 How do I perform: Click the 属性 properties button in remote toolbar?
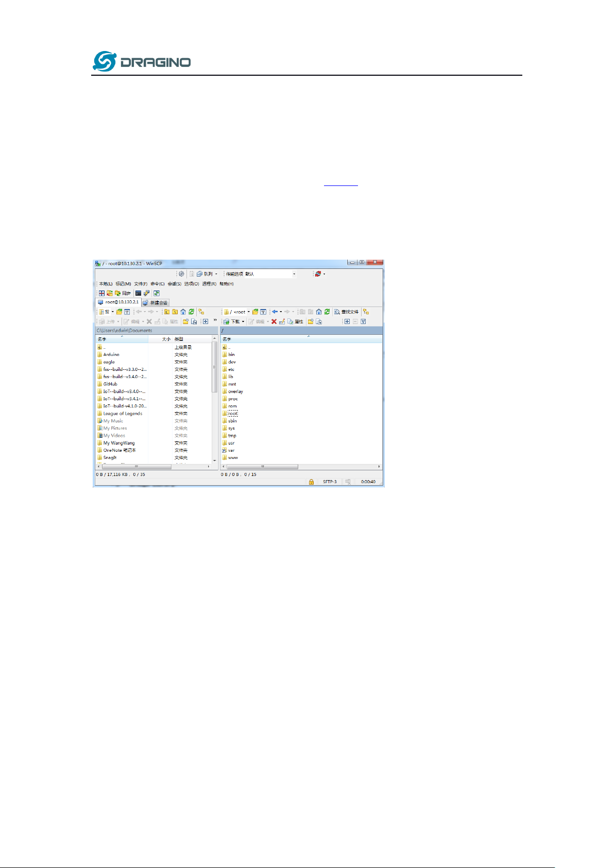pyautogui.click(x=296, y=321)
